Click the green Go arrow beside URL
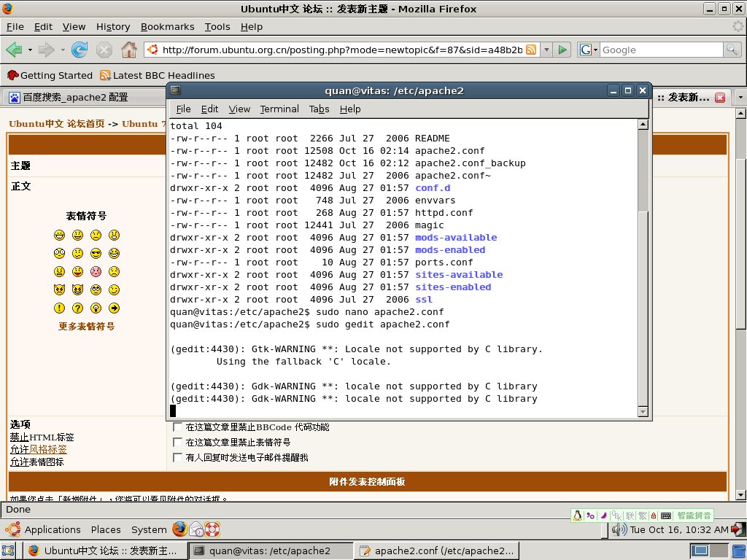The image size is (747, 560). 562,50
